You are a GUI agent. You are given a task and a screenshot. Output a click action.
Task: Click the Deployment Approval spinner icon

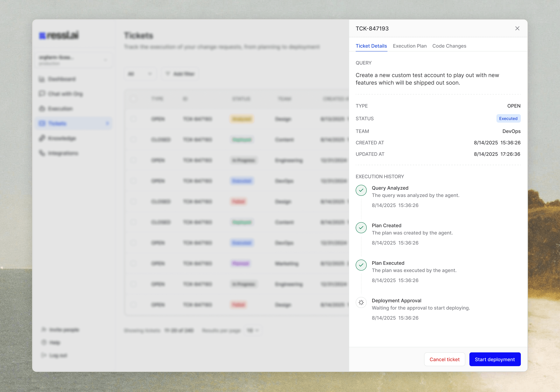[x=361, y=303]
